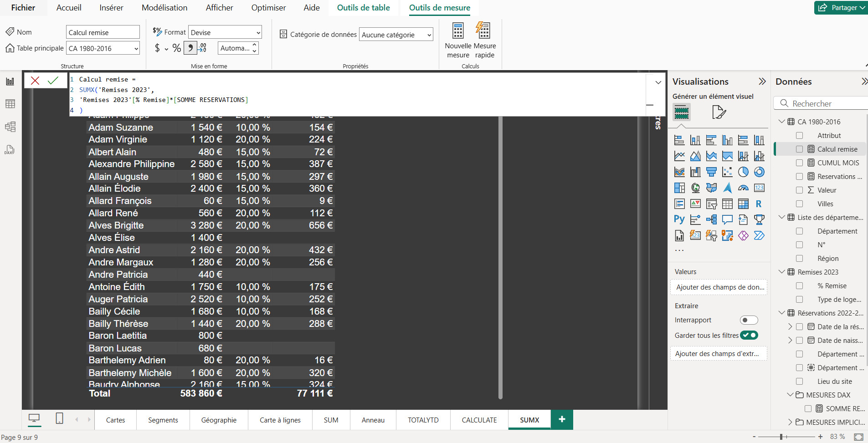Check the Attribut field checkbox

[799, 135]
